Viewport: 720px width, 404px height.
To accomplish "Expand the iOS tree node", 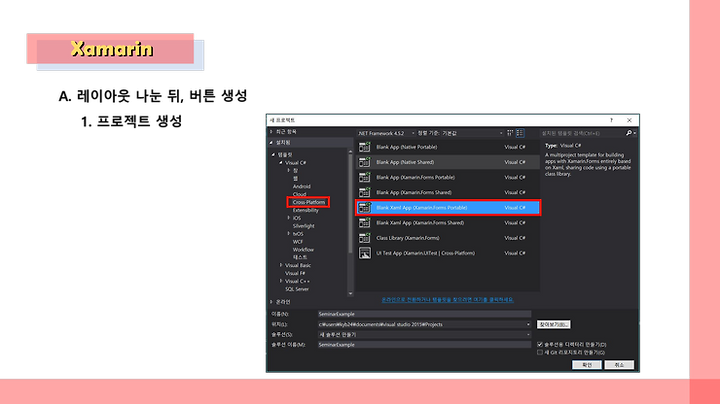I will pyautogui.click(x=289, y=218).
